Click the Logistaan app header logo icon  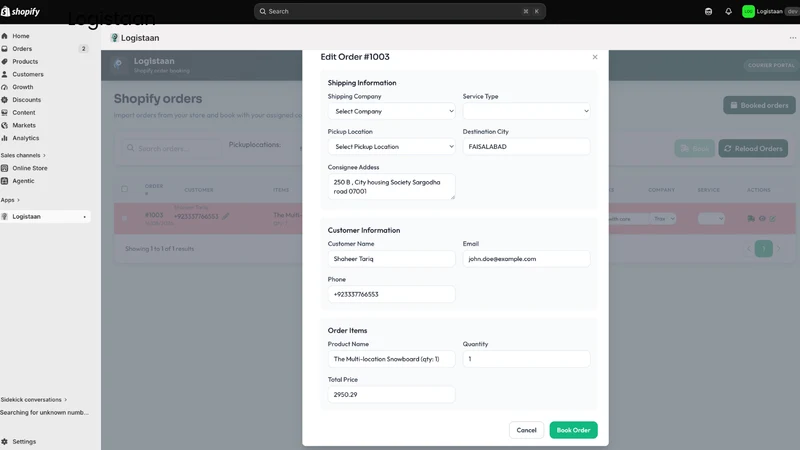click(114, 38)
